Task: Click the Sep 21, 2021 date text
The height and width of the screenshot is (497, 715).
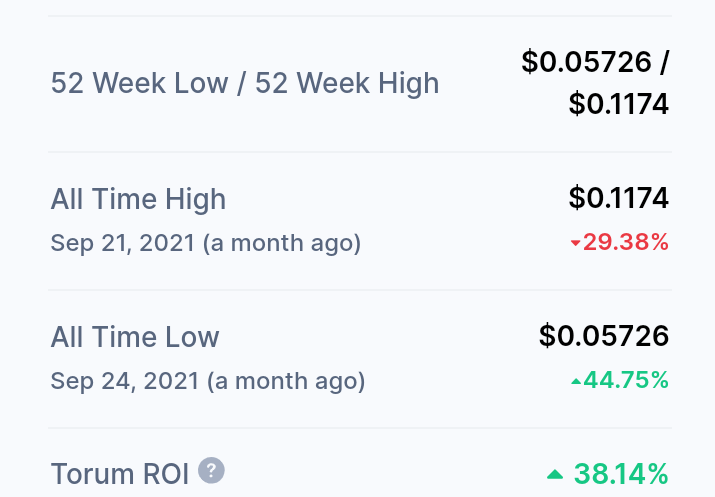Action: [x=123, y=243]
